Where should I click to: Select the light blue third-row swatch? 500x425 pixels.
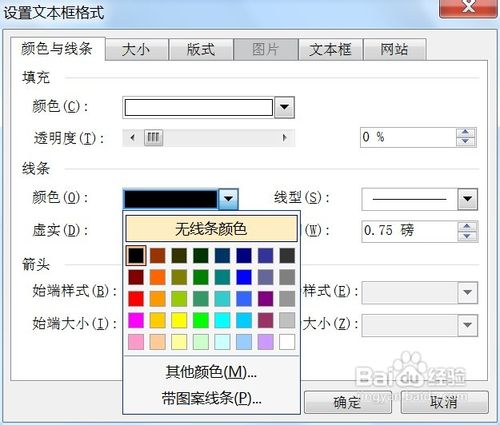(x=244, y=299)
